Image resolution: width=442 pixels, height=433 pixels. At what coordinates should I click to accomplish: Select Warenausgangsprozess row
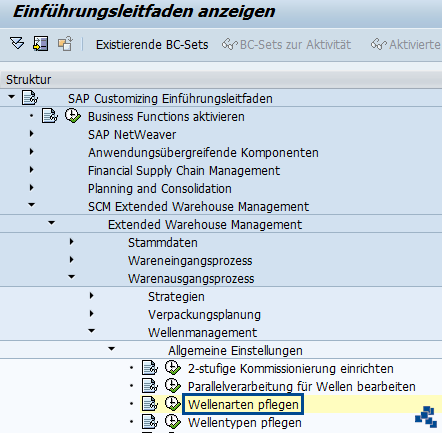pos(191,279)
